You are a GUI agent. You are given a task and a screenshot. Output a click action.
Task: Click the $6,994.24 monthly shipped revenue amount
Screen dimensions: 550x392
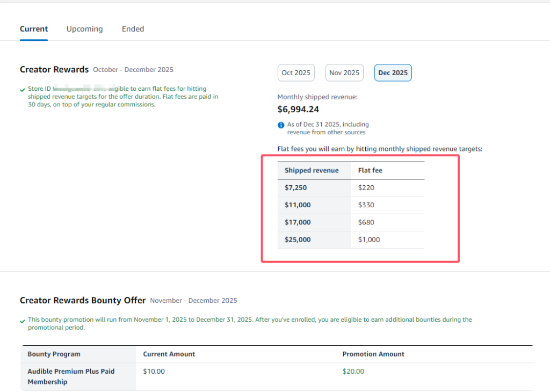click(298, 110)
